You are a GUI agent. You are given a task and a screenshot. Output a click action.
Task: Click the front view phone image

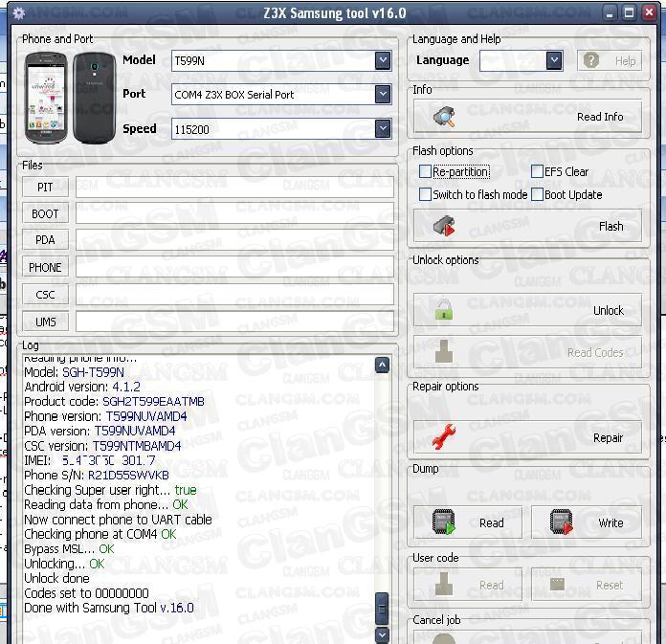pos(46,98)
